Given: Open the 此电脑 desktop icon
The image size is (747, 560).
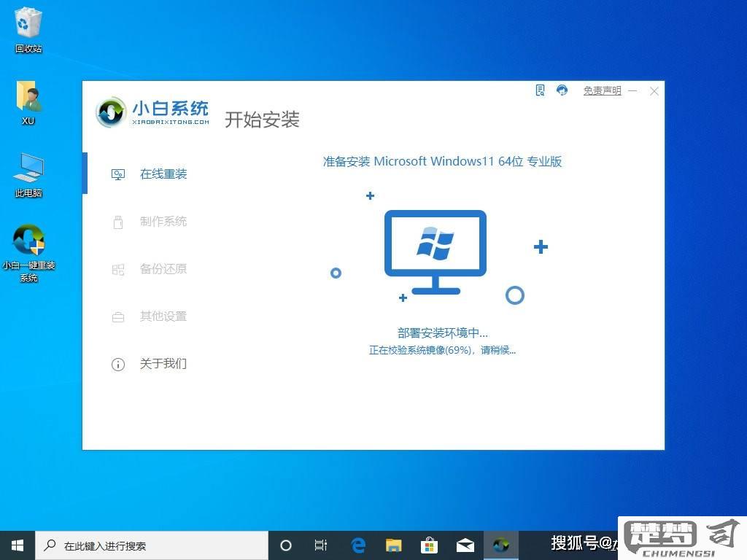Looking at the screenshot, I should click(28, 175).
